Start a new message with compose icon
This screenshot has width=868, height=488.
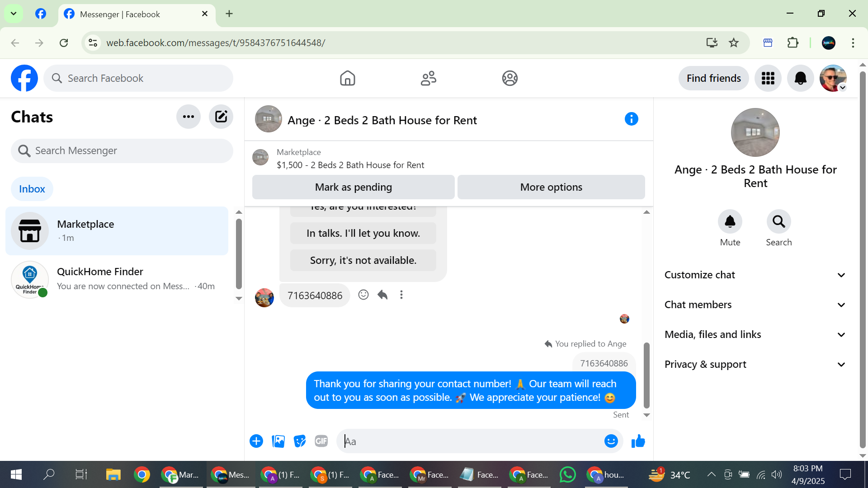[x=221, y=117]
